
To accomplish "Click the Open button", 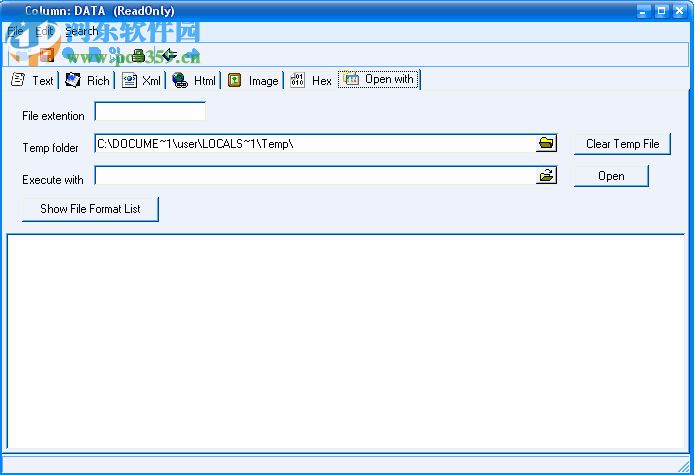I will coord(611,176).
